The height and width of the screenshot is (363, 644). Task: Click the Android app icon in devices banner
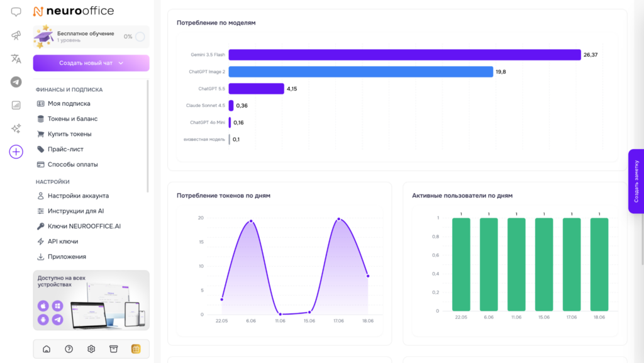[x=43, y=320]
